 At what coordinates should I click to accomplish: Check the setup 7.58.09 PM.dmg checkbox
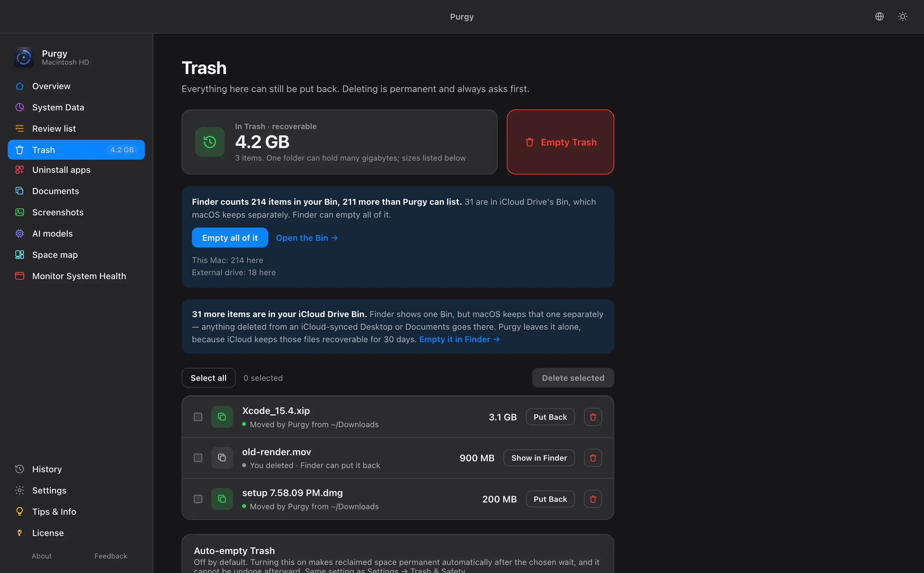(198, 499)
